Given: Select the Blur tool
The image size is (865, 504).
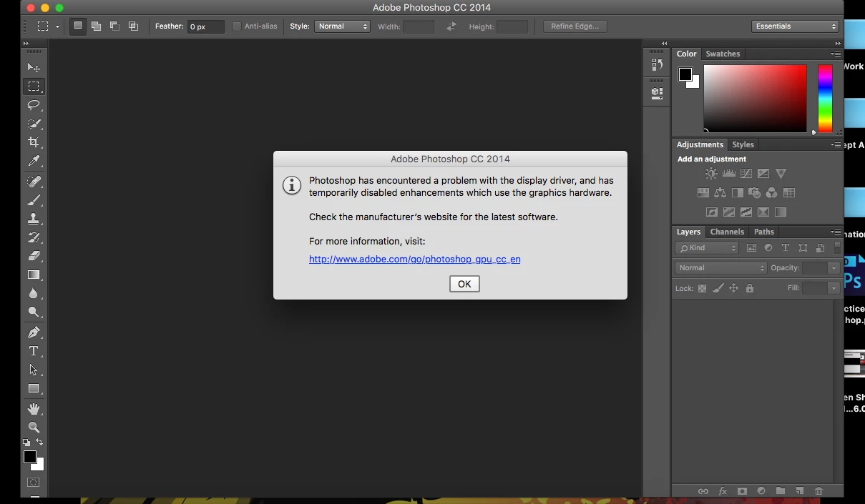Looking at the screenshot, I should pos(34,293).
